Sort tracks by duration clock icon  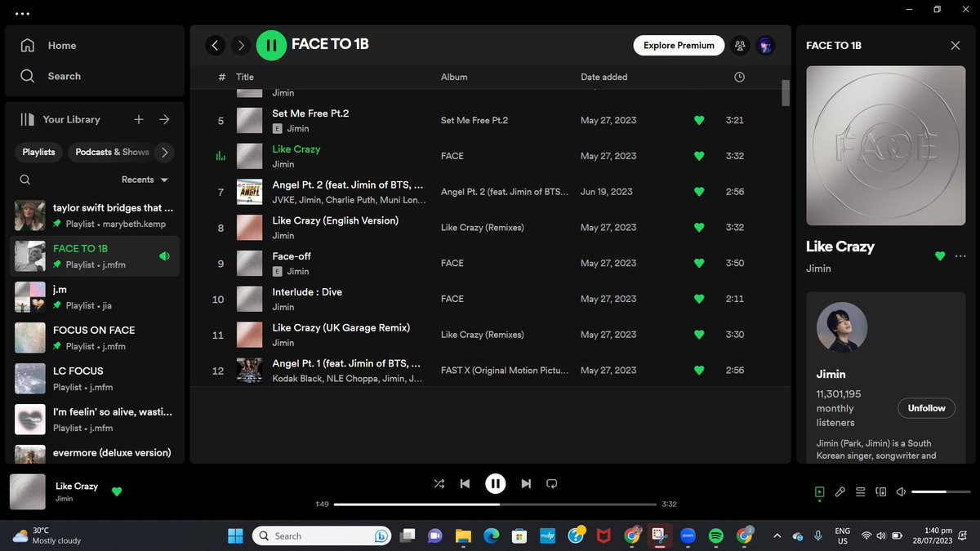[x=739, y=77]
